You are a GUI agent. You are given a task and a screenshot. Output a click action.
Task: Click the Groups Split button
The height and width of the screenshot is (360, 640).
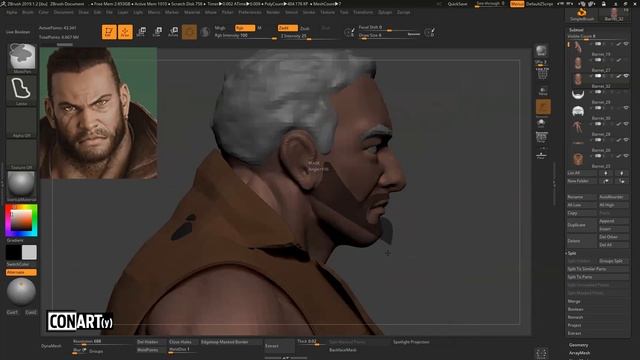click(613, 261)
